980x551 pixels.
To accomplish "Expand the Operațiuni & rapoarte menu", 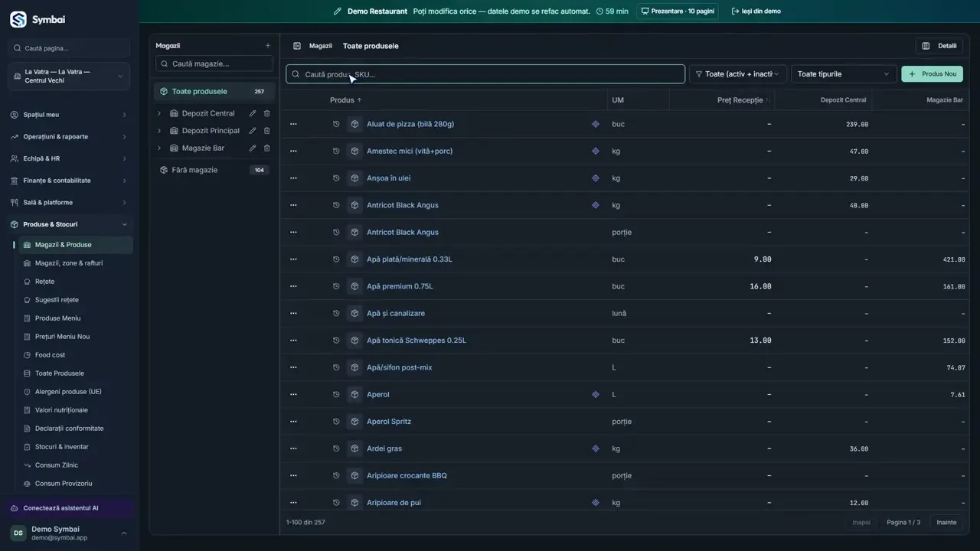I will [70, 136].
